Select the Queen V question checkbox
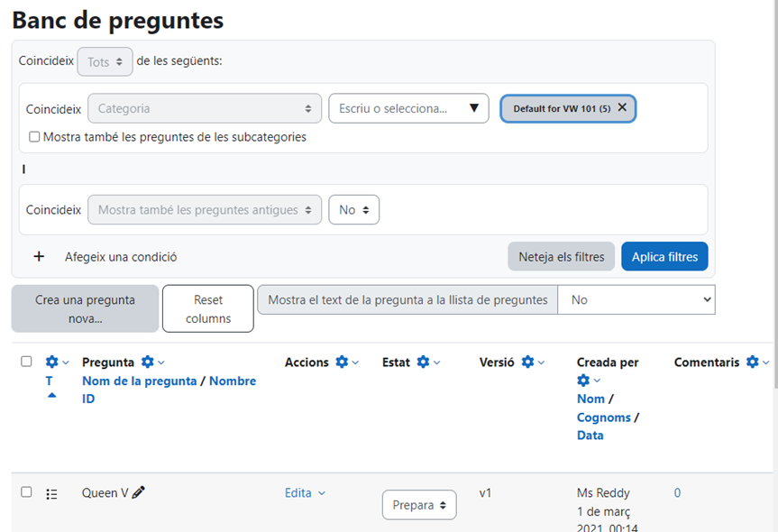Screen dimensions: 778x532 point(26,492)
